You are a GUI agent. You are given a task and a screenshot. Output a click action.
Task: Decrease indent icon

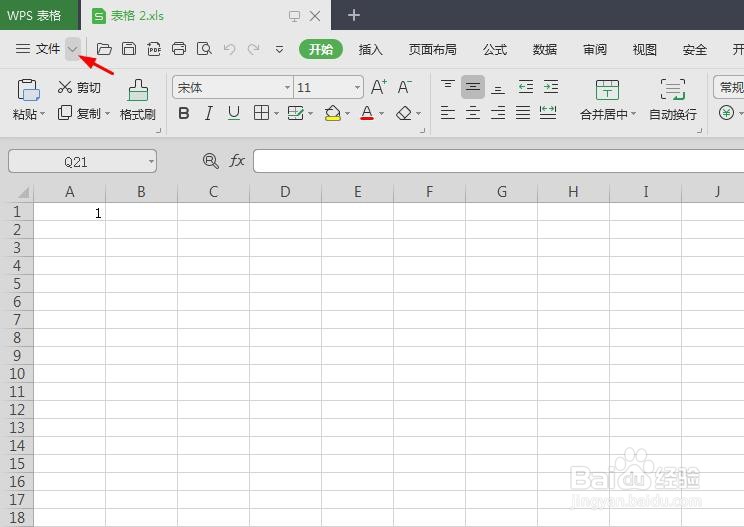click(526, 87)
